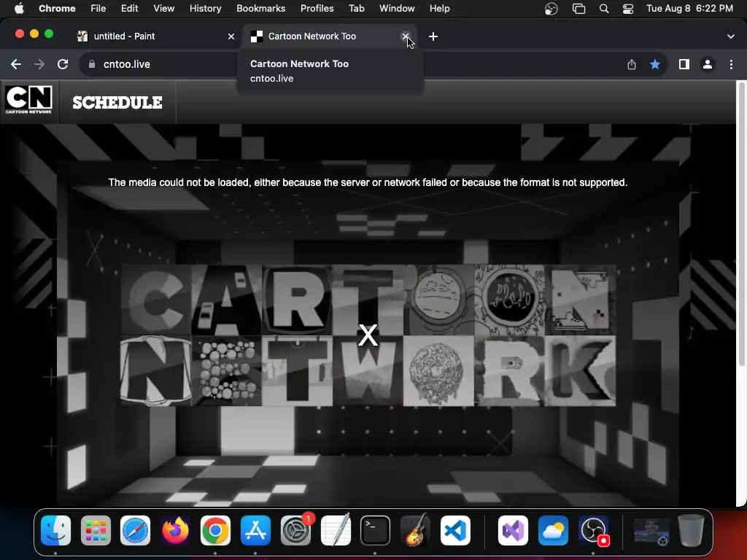Open the Chrome three-dot menu

pyautogui.click(x=731, y=64)
